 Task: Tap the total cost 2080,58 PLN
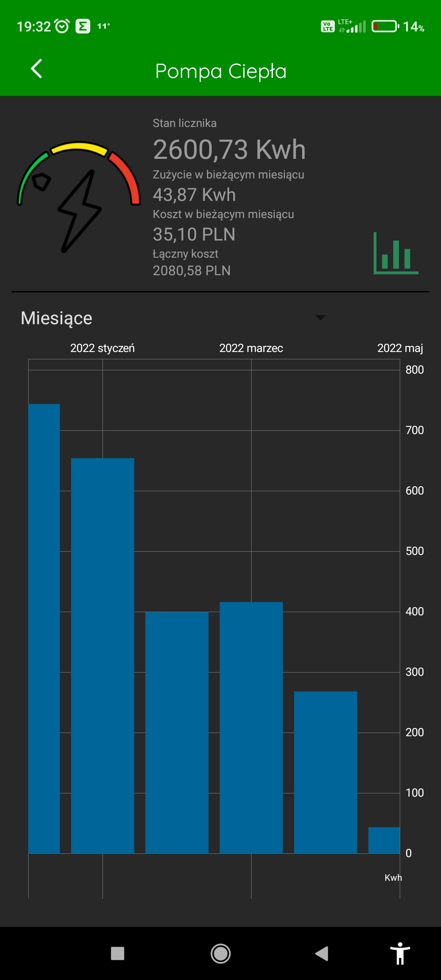[x=192, y=270]
